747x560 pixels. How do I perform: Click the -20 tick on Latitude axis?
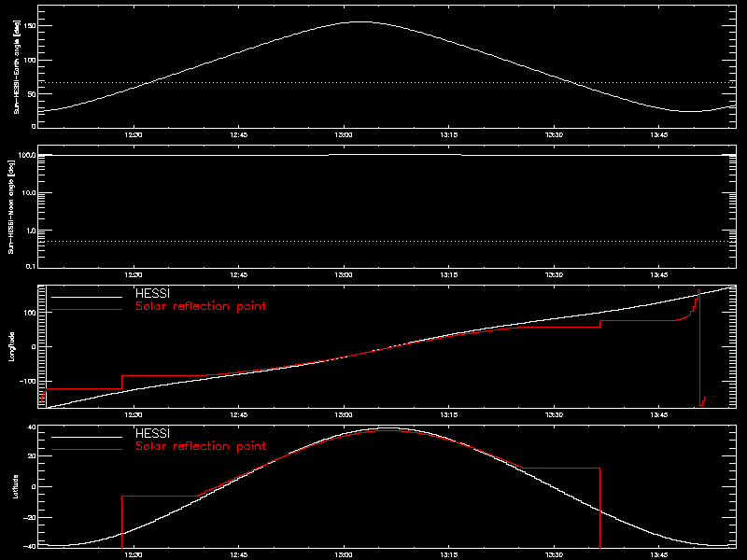30,518
